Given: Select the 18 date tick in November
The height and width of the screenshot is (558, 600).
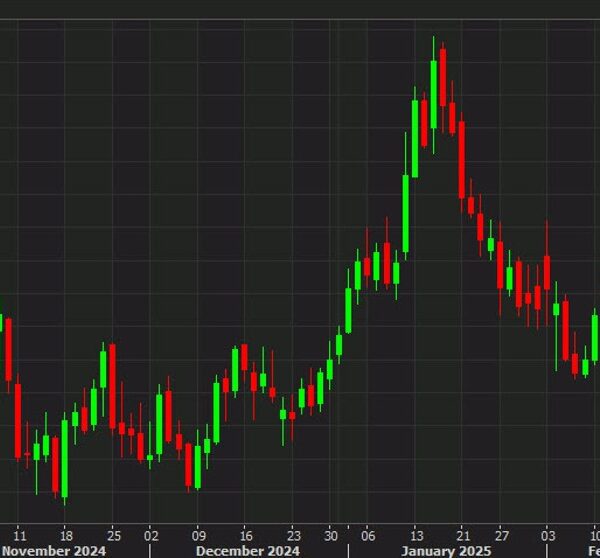Looking at the screenshot, I should coord(65,534).
